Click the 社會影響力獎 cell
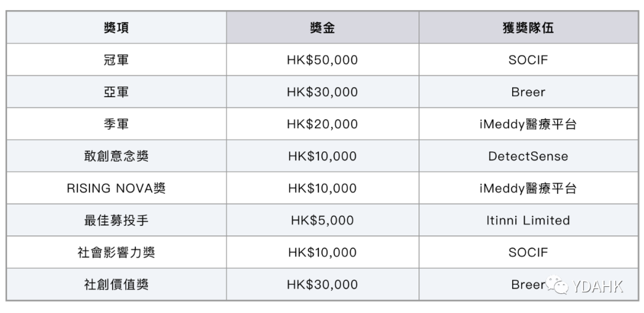Image resolution: width=644 pixels, height=313 pixels. [116, 252]
